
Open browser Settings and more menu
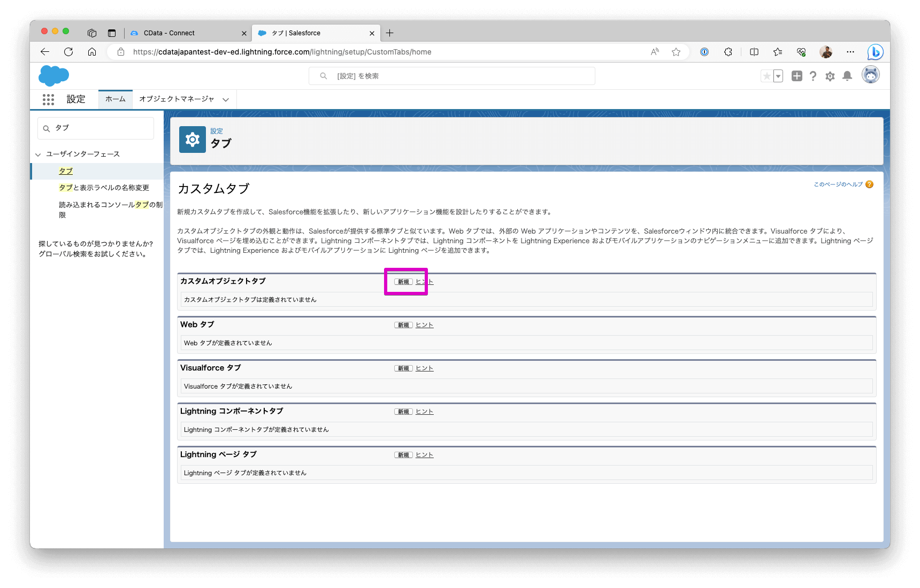coord(850,52)
